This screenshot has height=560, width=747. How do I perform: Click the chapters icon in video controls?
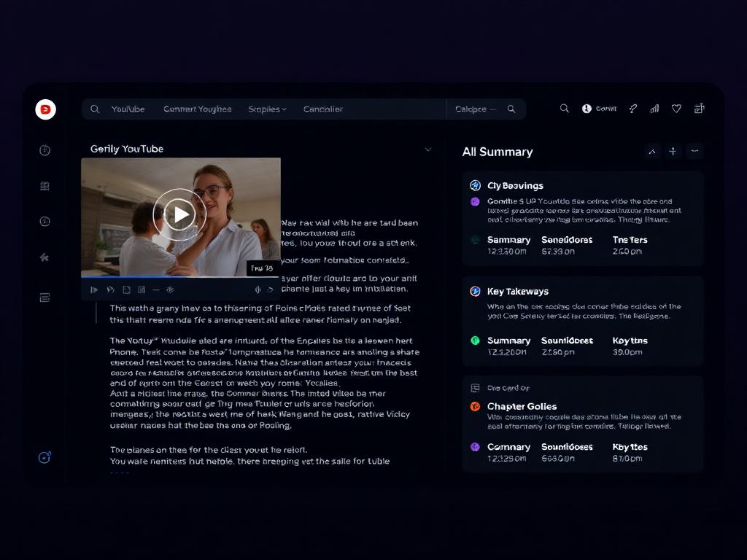coord(142,289)
